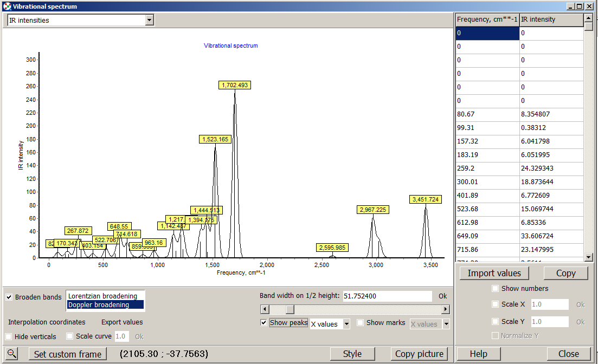The image size is (598, 364).
Task: Click the Copy picture button
Action: [x=419, y=354]
